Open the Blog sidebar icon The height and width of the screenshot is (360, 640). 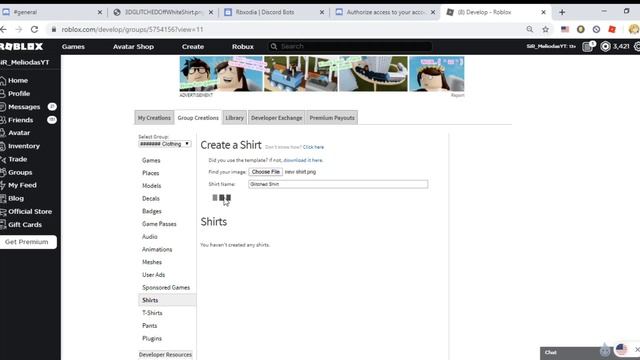(x=3, y=198)
